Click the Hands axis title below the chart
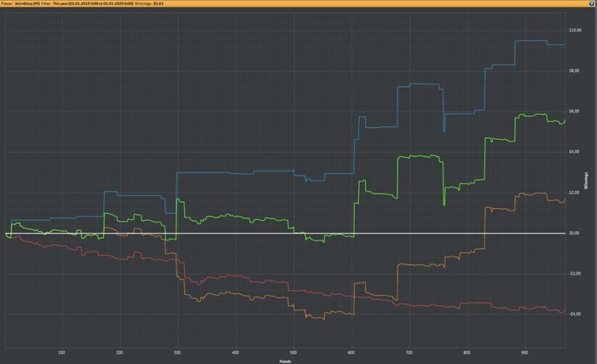The image size is (597, 364). pos(285,361)
